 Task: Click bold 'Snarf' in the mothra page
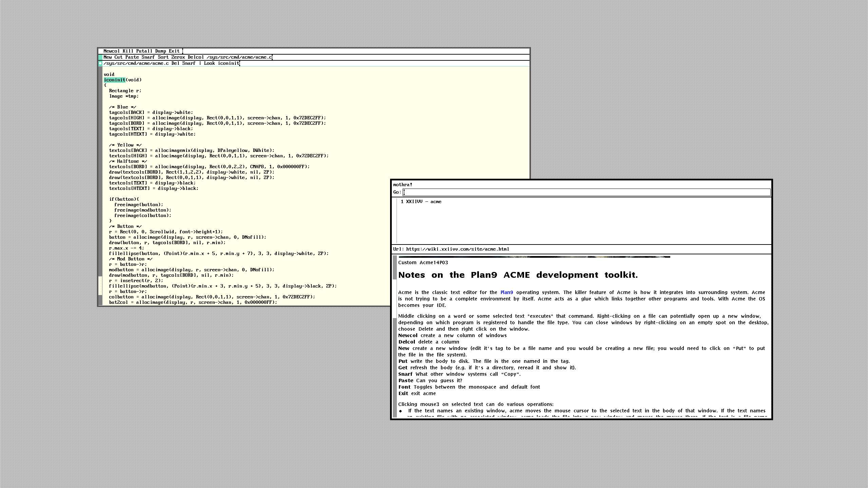(405, 374)
